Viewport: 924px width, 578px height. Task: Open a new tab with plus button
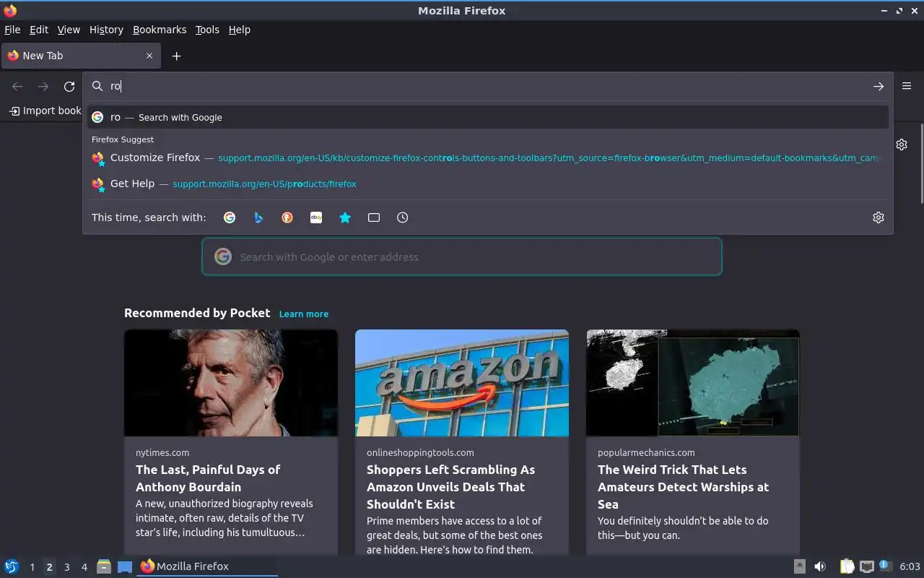point(176,56)
